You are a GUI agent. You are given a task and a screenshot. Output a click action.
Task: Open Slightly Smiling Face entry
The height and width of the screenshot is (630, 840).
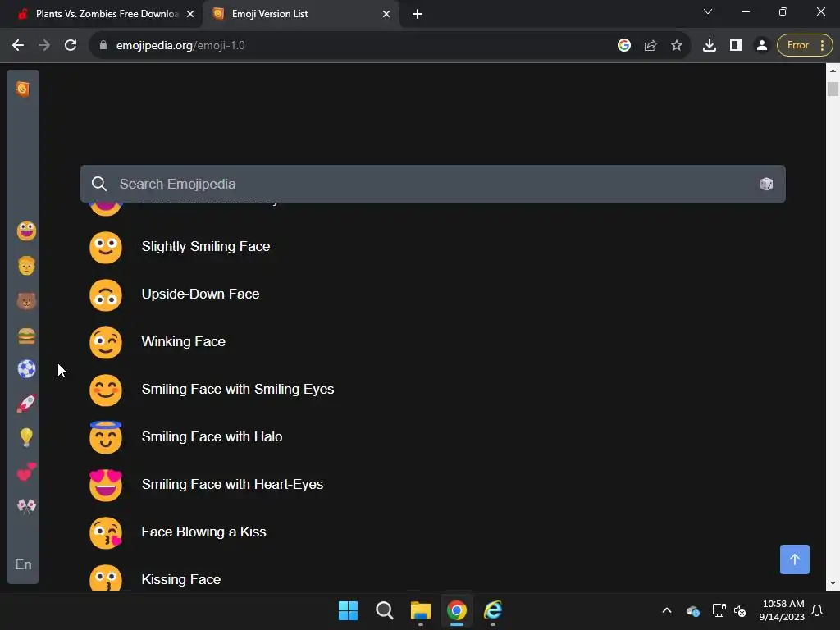[206, 246]
